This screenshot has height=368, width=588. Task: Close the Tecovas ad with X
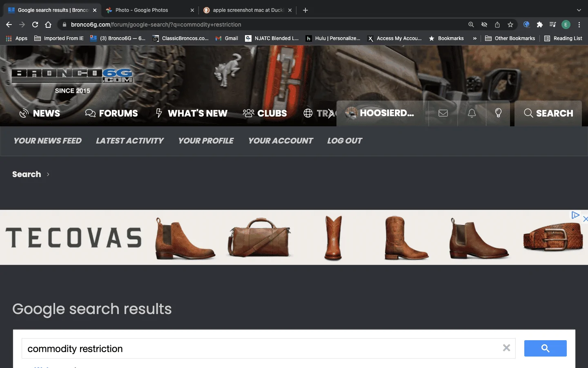[585, 219]
